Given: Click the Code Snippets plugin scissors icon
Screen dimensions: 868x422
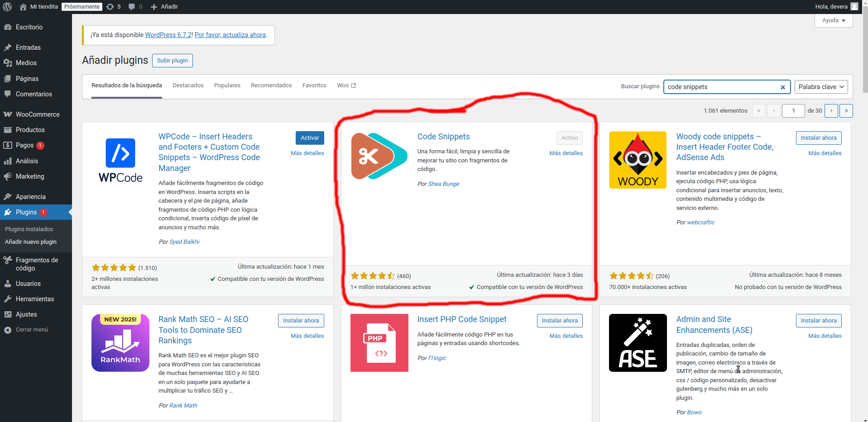Looking at the screenshot, I should [x=379, y=156].
